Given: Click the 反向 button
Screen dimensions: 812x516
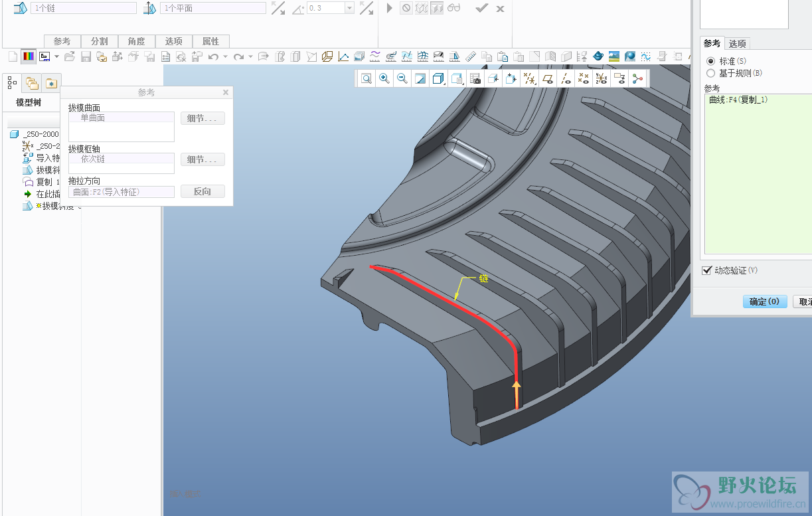Looking at the screenshot, I should click(x=203, y=191).
